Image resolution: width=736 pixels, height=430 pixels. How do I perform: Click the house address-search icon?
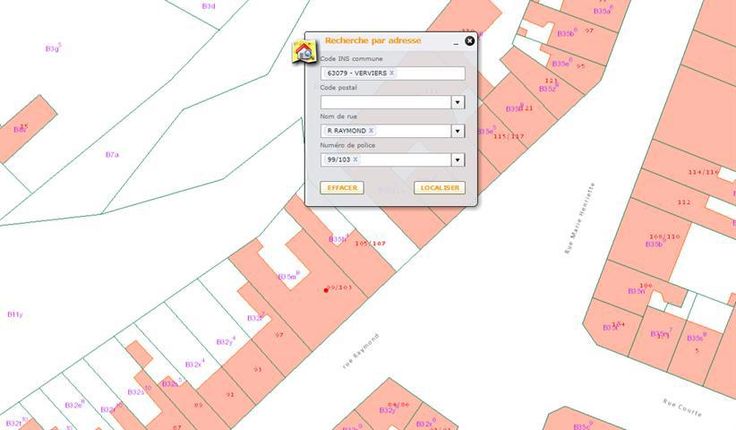pos(303,52)
